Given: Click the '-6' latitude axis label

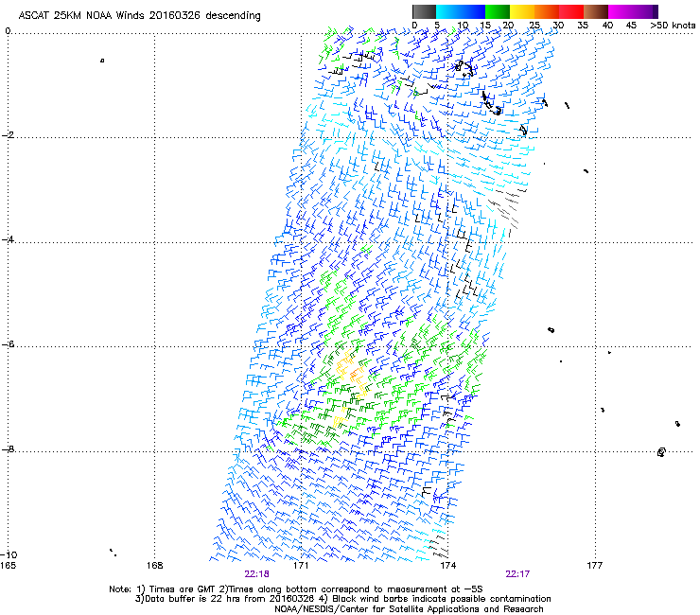Looking at the screenshot, I should pos(9,344).
